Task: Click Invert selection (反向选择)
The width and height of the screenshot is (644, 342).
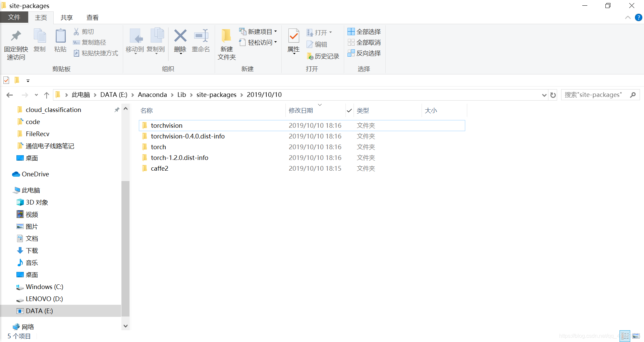Action: coord(364,53)
